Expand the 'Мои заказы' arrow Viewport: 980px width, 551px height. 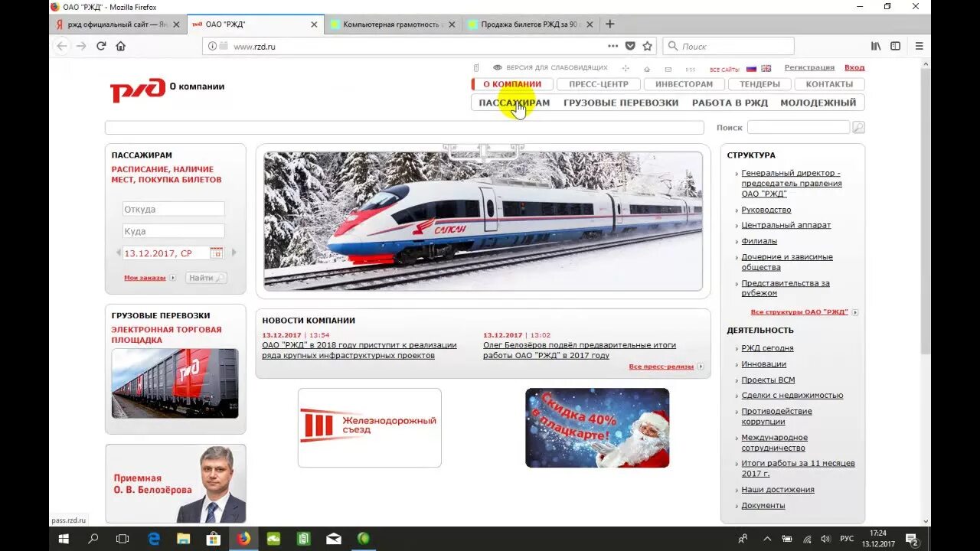pos(173,278)
